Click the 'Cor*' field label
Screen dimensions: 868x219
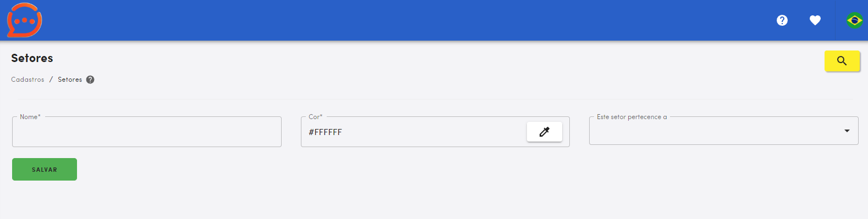click(316, 117)
